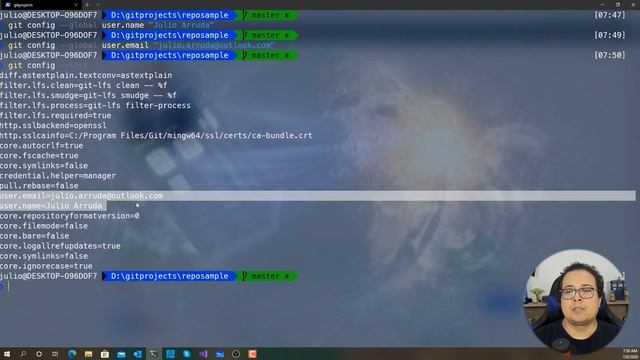
Task: Open the Mail app on the taskbar
Action: [x=121, y=354]
